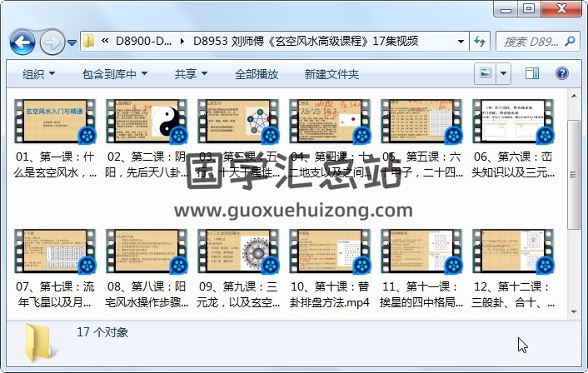Select video thumbnail 05、第五课
The height and width of the screenshot is (373, 588).
point(421,122)
